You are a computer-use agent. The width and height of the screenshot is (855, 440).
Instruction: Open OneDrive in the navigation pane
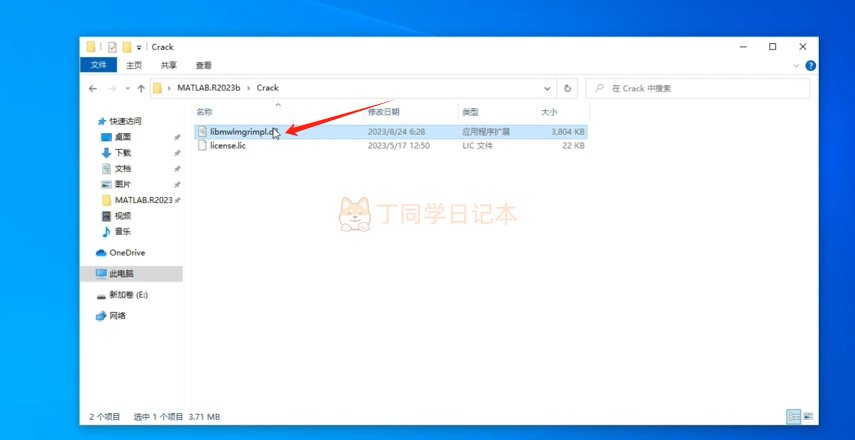(x=127, y=252)
